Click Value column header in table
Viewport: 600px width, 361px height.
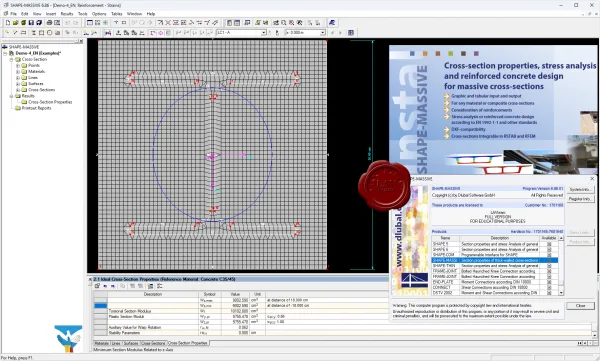point(235,294)
